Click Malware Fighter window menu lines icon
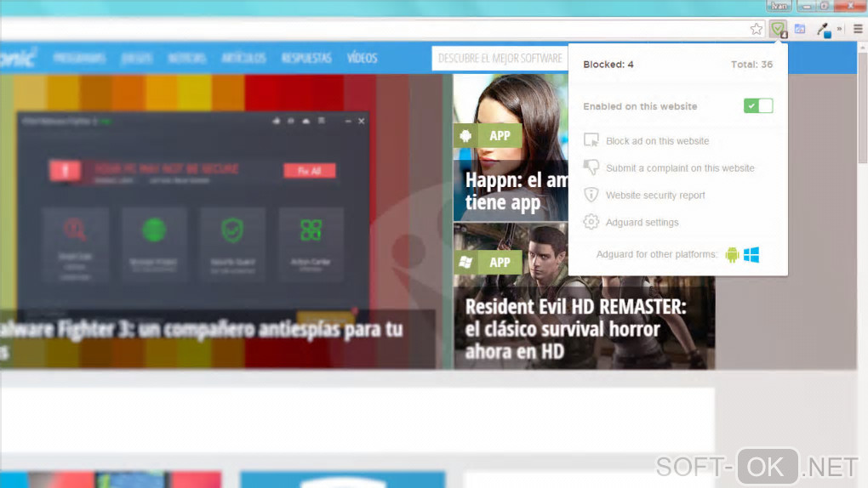 point(321,121)
